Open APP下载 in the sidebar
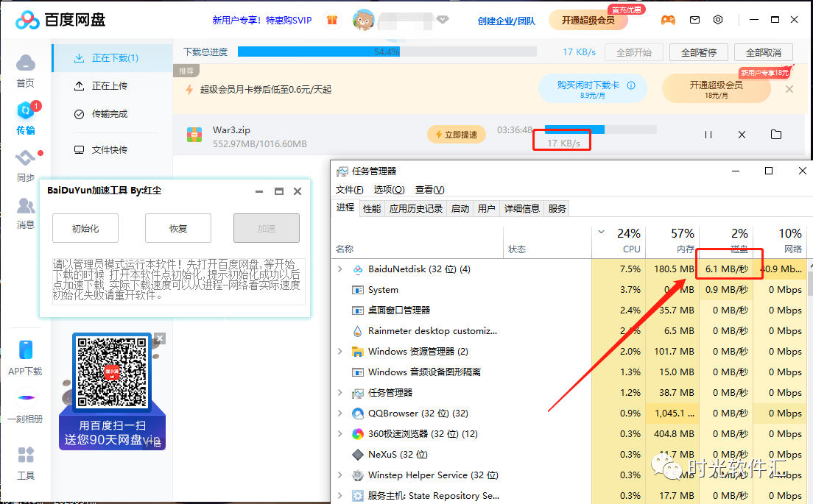The width and height of the screenshot is (813, 504). click(x=25, y=358)
